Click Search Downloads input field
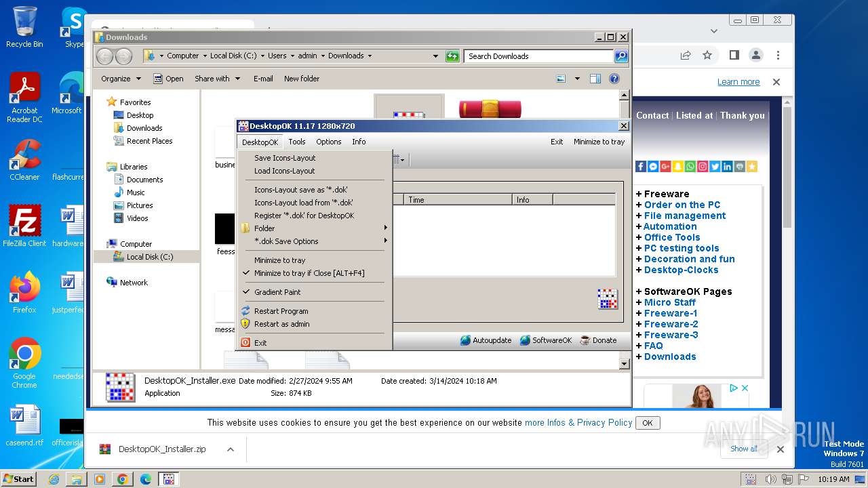 [539, 56]
